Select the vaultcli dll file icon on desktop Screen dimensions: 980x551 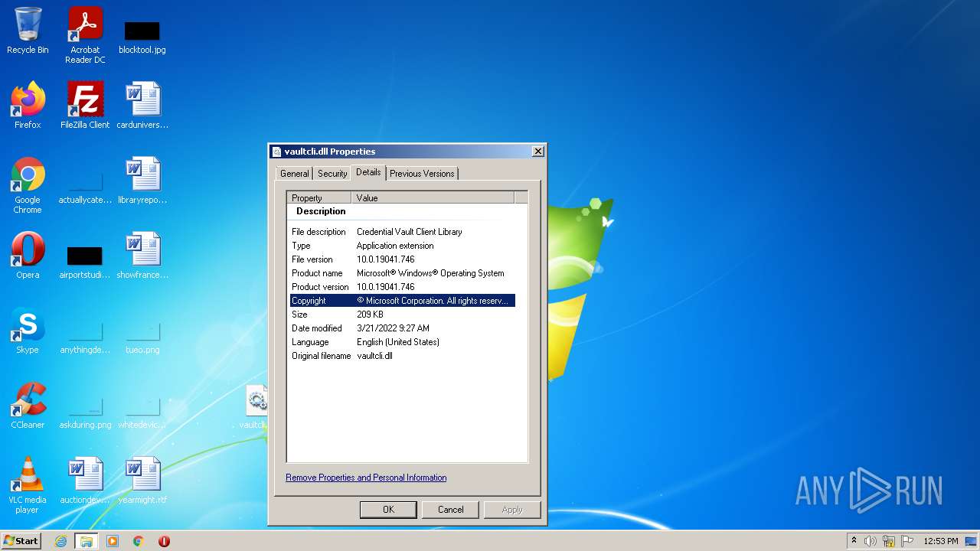click(x=255, y=408)
